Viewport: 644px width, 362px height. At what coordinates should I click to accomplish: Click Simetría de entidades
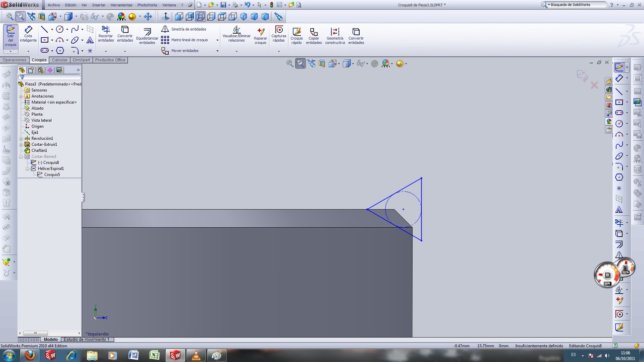184,29
